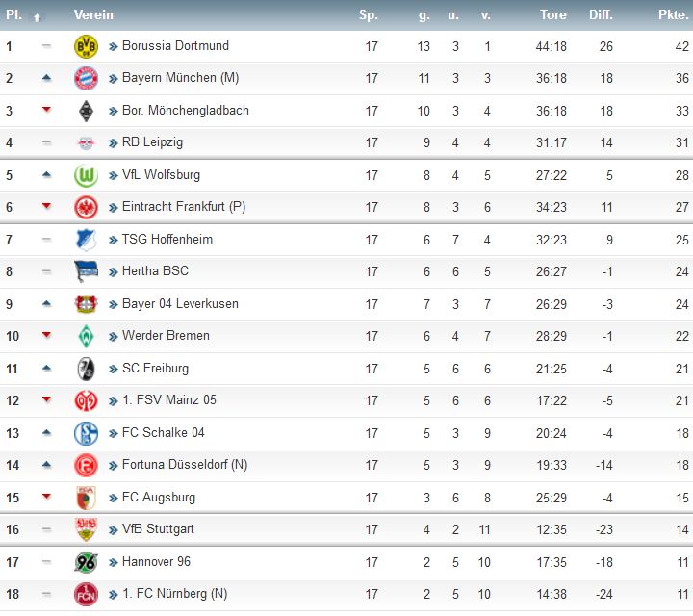
Task: Open the TSG Hoffenheim team link
Action: tap(167, 240)
